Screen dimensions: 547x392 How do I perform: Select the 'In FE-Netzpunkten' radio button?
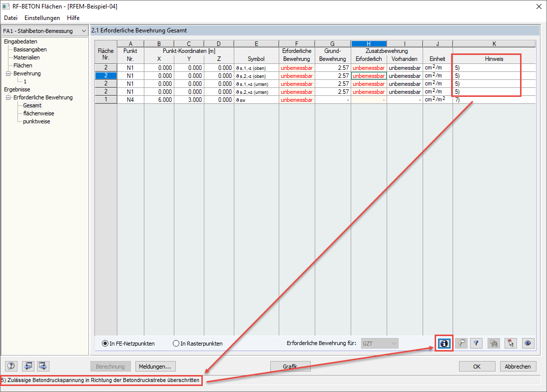coord(105,344)
